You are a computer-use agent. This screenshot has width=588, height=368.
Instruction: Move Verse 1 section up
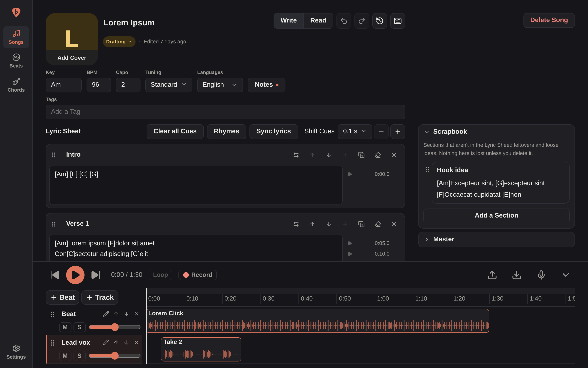[312, 224]
